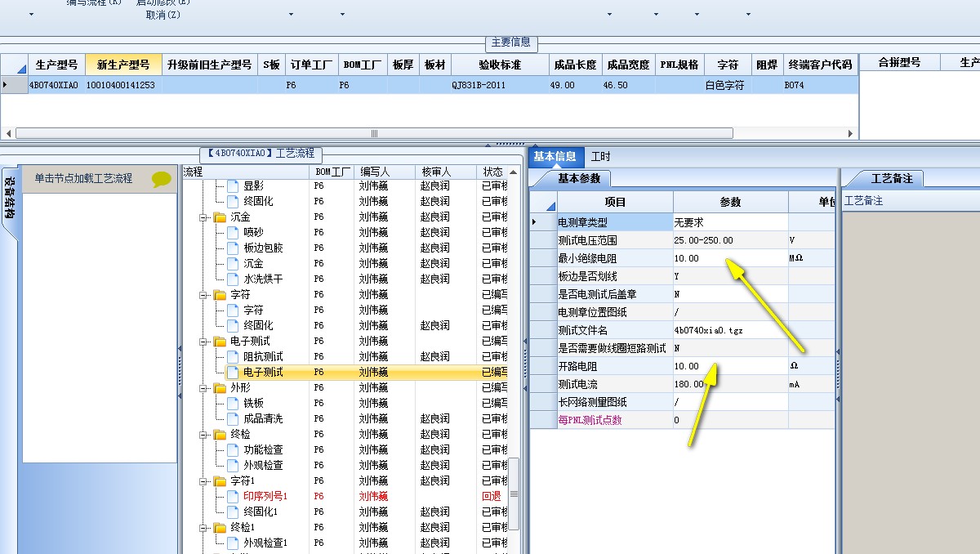
Task: Collapse the 外形 tree group
Action: click(203, 388)
